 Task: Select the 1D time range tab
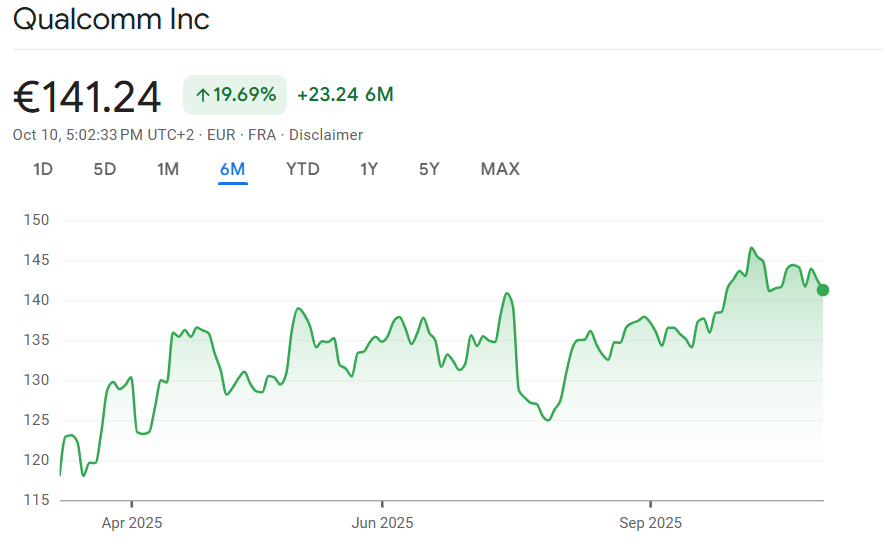(43, 169)
